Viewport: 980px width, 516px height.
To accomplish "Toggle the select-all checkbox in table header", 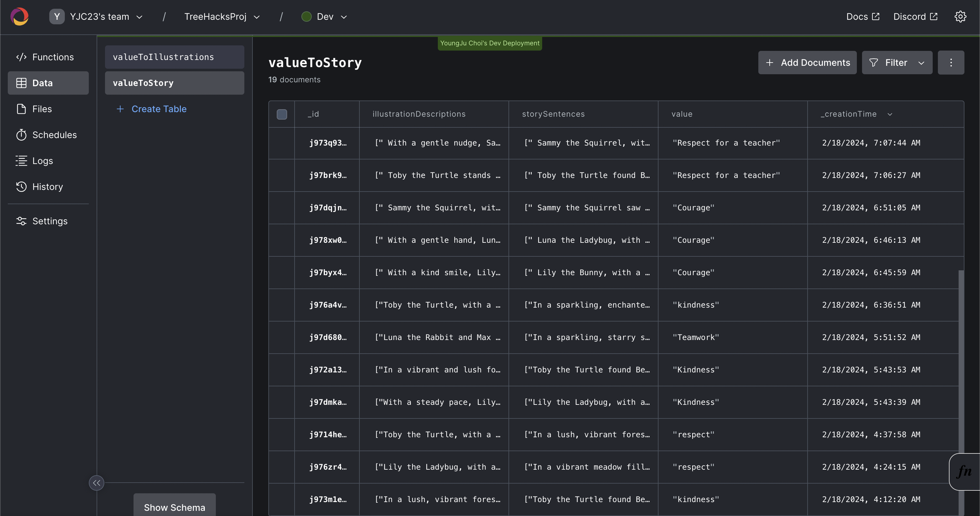I will 282,114.
